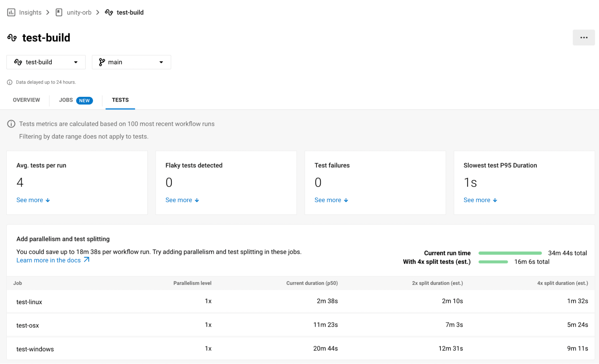Click See more under Test failures
Viewport: 599px width, 364px height.
[328, 200]
